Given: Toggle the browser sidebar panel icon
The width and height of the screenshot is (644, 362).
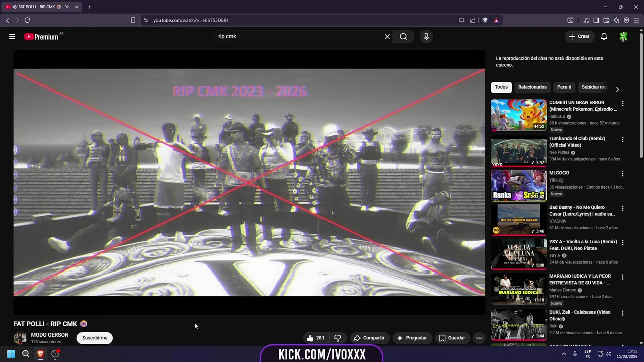Looking at the screenshot, I should (x=596, y=20).
